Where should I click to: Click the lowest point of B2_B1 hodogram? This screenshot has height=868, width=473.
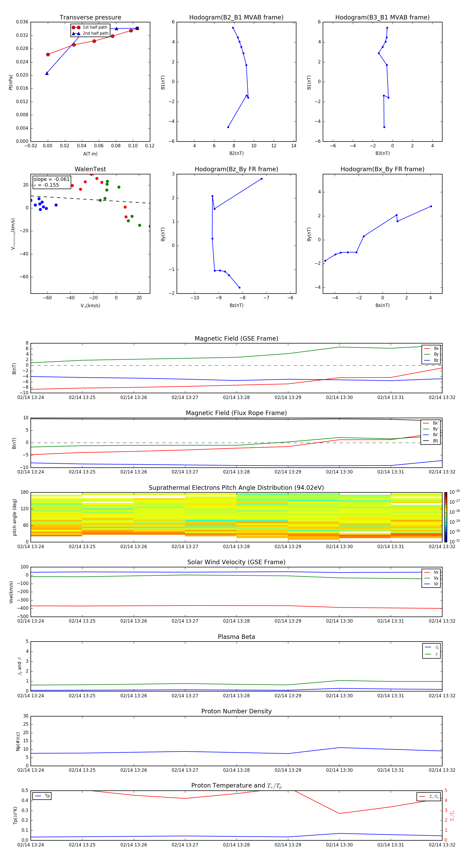click(x=228, y=127)
